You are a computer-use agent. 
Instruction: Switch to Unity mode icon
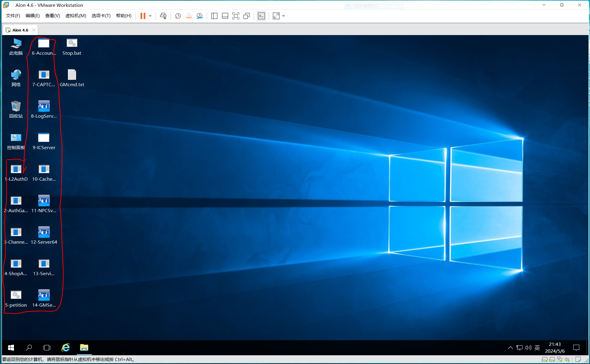(x=247, y=16)
